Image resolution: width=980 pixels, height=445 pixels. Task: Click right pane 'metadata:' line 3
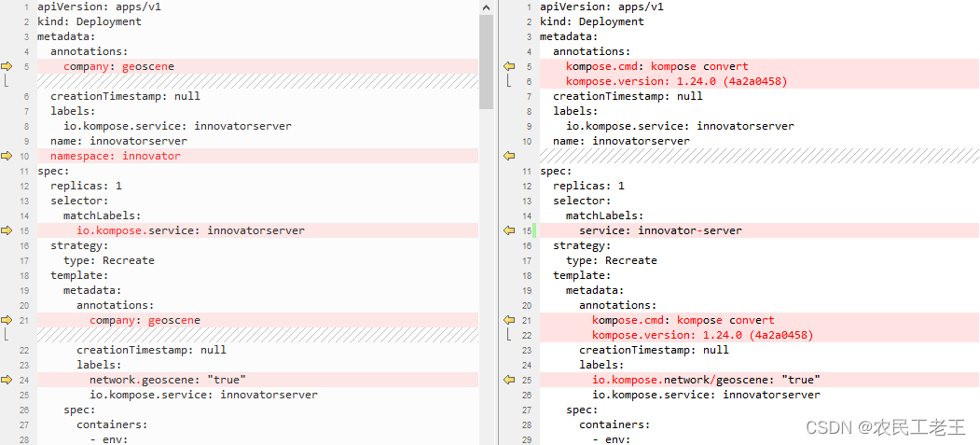(569, 37)
